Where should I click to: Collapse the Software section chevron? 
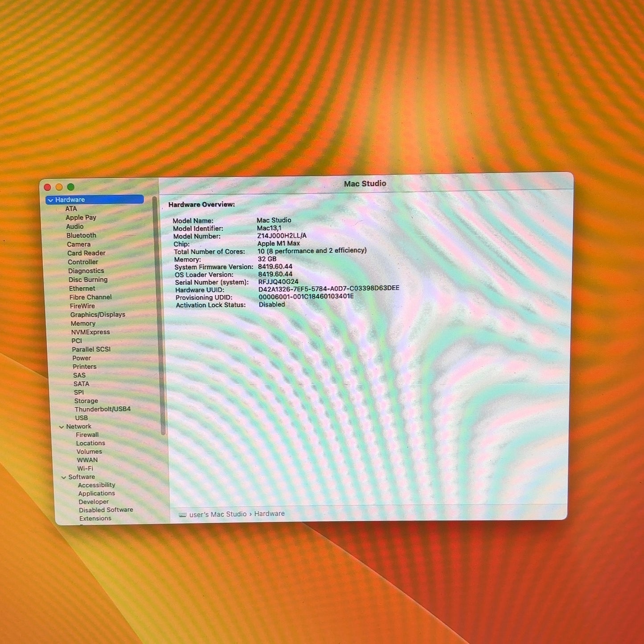pos(63,477)
